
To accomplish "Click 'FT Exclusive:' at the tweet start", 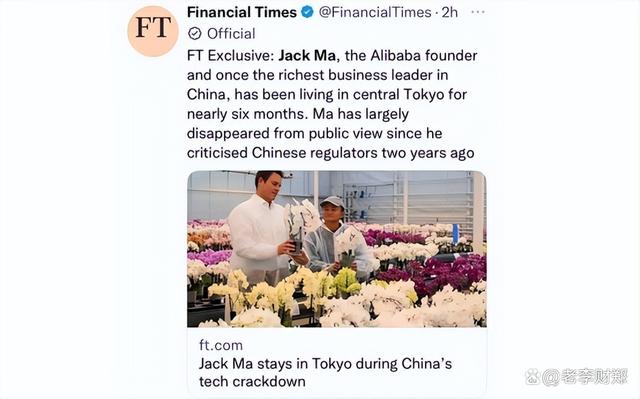I will point(231,55).
